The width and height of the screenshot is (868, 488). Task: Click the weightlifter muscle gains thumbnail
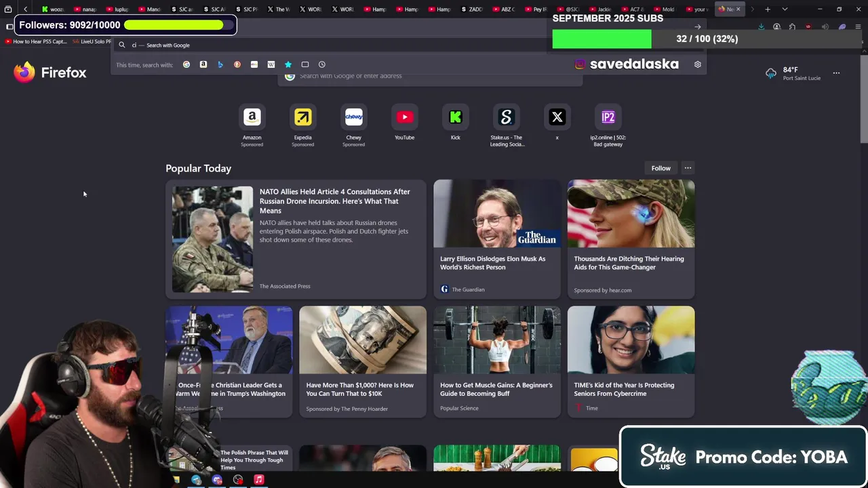coord(497,340)
